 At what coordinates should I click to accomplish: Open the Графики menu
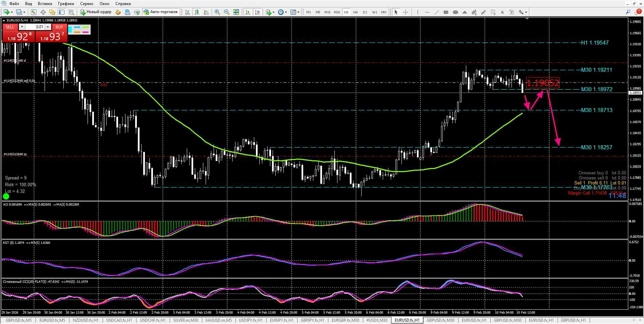66,4
